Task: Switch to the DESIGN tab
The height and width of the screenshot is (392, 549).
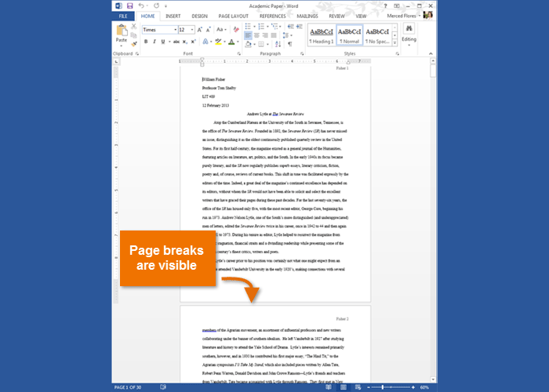Action: pos(199,16)
